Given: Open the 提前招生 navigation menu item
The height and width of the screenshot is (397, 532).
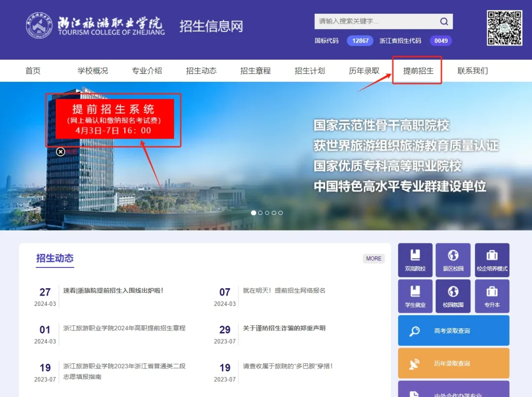Looking at the screenshot, I should coord(418,71).
